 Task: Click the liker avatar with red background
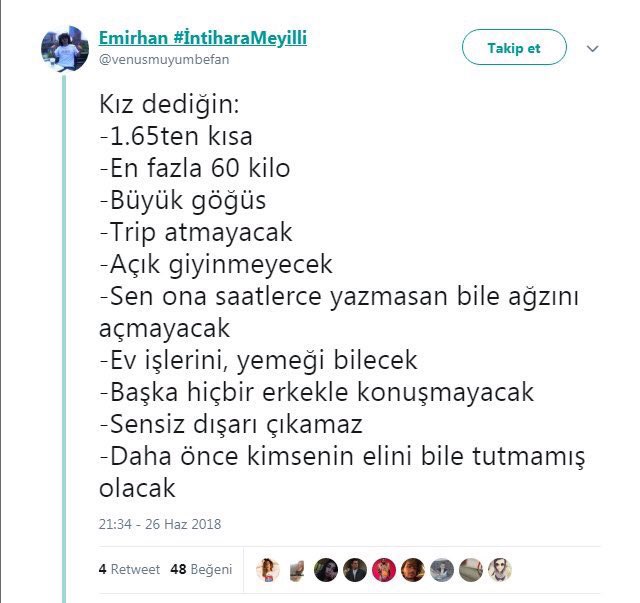[384, 570]
